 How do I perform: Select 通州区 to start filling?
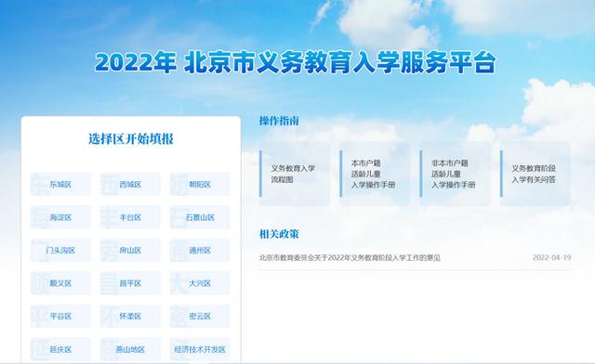pyautogui.click(x=200, y=251)
